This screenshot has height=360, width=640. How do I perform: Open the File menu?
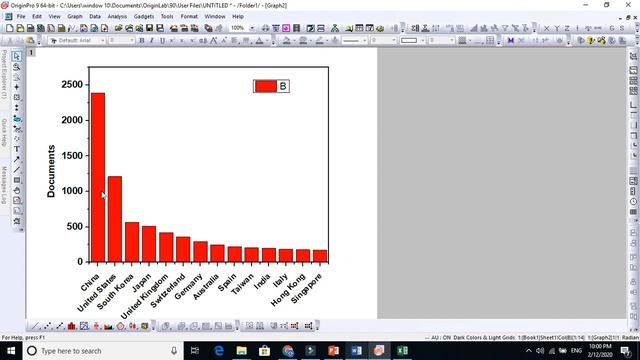pyautogui.click(x=21, y=17)
